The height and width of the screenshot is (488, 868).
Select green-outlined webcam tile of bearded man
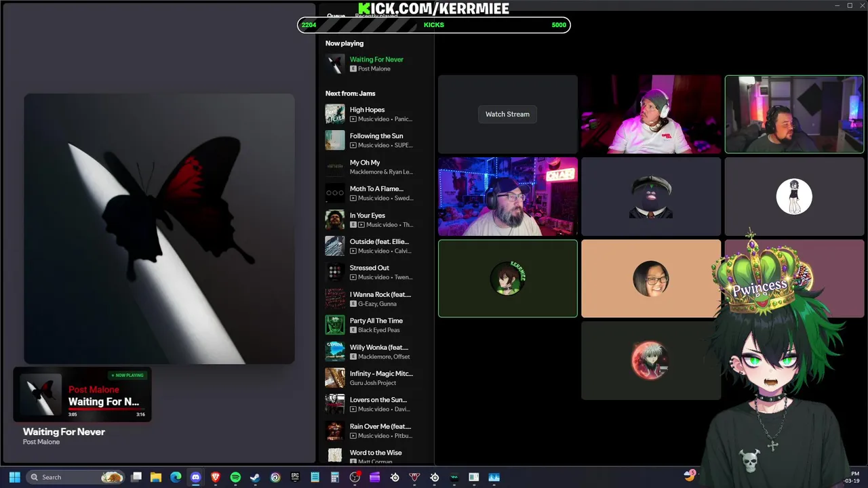click(x=794, y=114)
